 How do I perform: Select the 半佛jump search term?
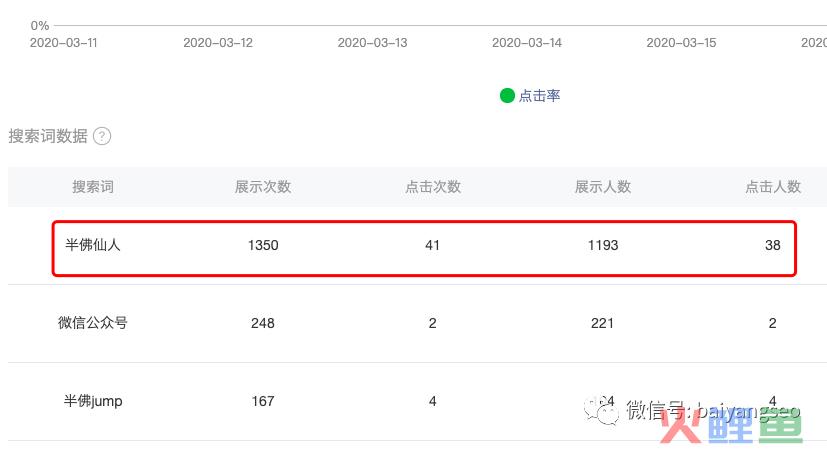click(x=93, y=402)
